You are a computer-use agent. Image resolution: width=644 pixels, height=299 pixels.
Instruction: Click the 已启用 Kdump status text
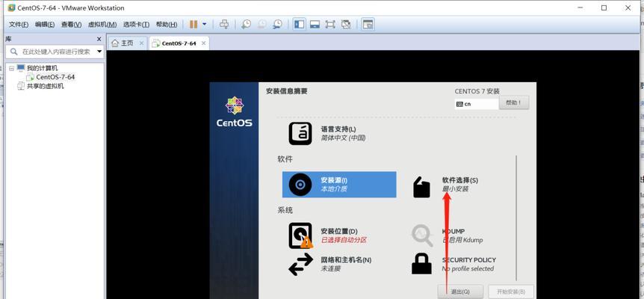(462, 240)
